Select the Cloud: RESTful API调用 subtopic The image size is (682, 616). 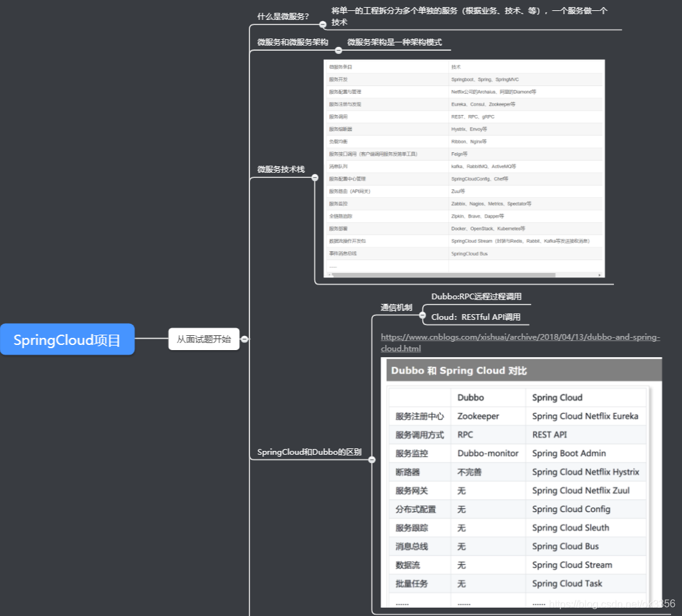click(x=476, y=317)
